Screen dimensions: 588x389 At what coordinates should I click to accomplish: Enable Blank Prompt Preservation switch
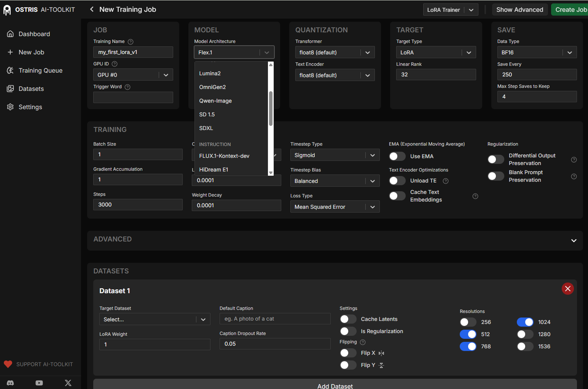point(496,176)
